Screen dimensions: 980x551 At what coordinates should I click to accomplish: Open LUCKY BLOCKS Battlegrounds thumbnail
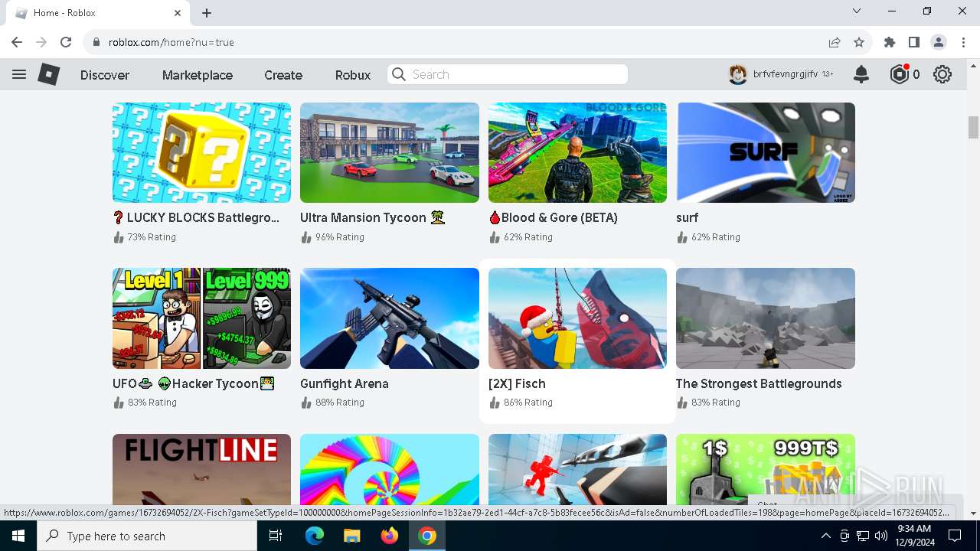[x=201, y=152]
